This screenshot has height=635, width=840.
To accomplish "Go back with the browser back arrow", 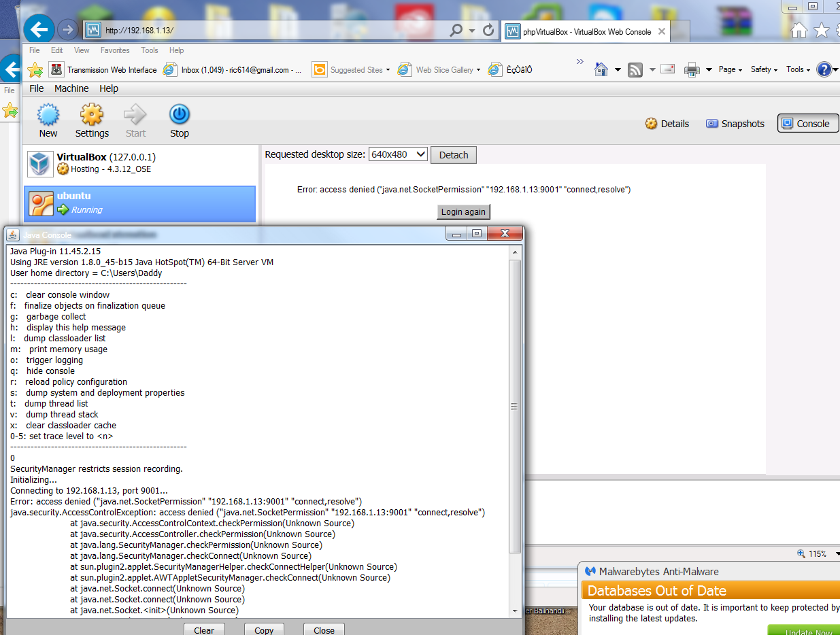I will click(x=39, y=29).
